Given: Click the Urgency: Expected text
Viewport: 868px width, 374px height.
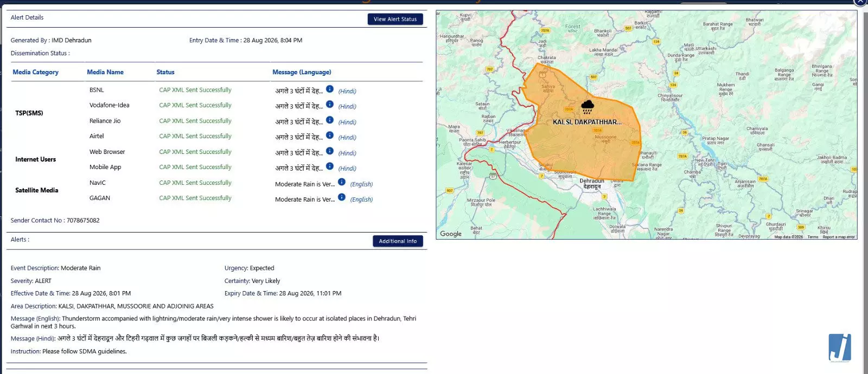Looking at the screenshot, I should coord(249,268).
